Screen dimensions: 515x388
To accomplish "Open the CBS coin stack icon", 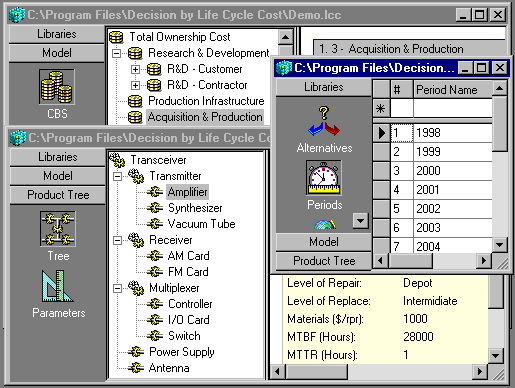I will click(x=57, y=87).
